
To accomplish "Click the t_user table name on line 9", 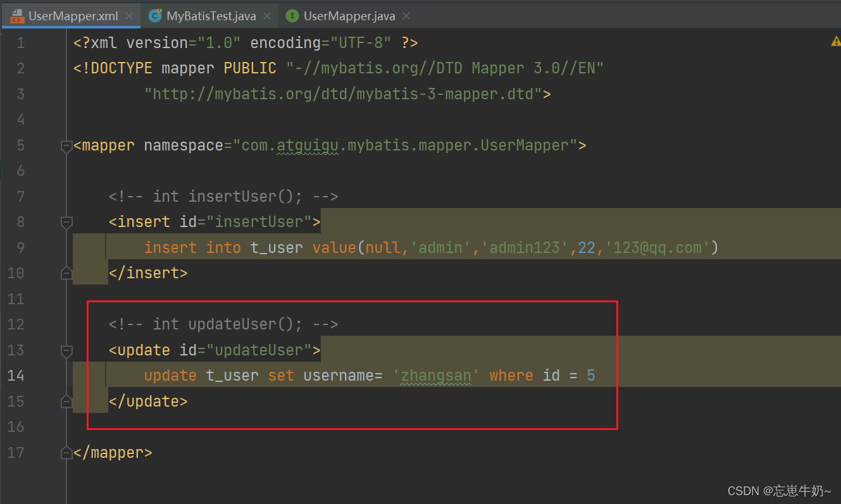I will (277, 247).
